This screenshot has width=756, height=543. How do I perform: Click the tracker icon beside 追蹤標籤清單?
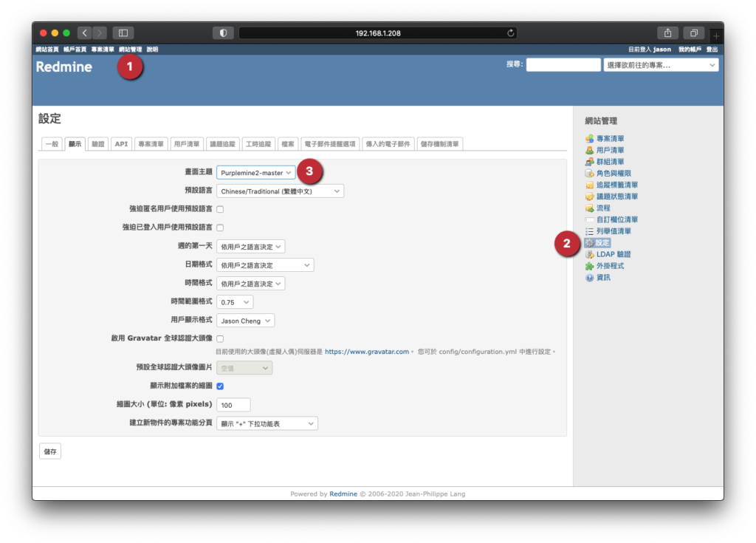(x=589, y=185)
